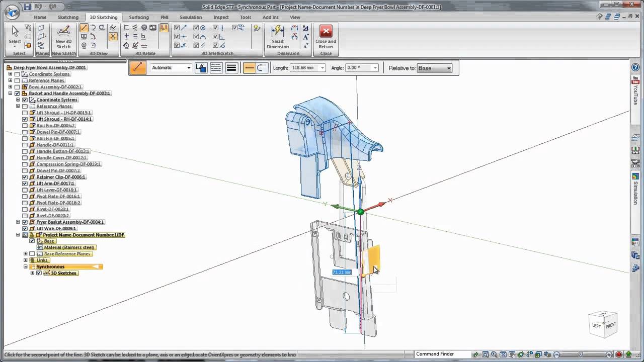Open the Length dropdown arrow
Screen dimensions: 644x362
323,68
